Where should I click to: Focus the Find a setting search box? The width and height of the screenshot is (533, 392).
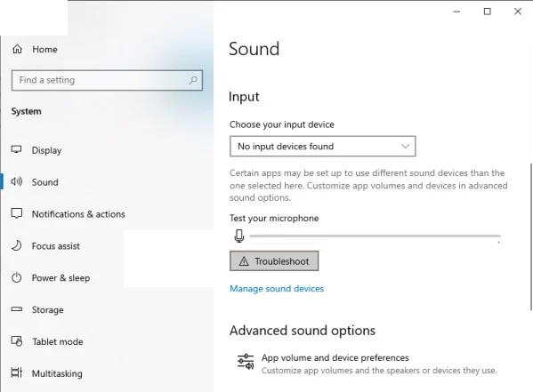click(x=107, y=81)
